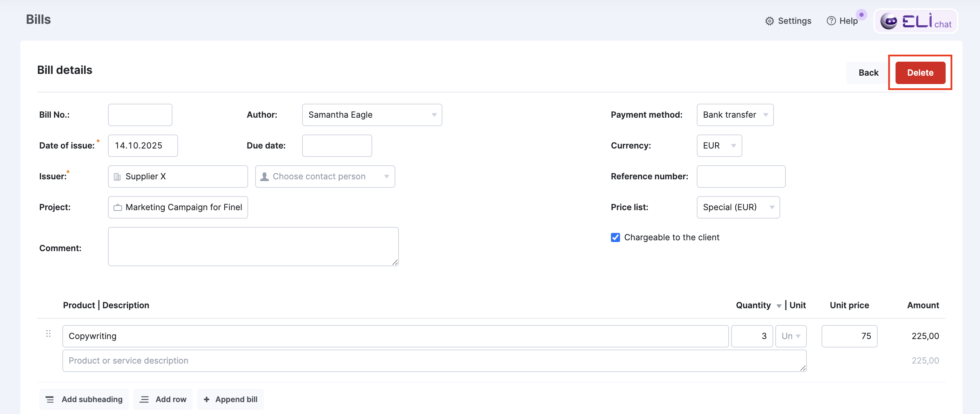This screenshot has width=980, height=414.
Task: Click the Bills page title
Action: click(x=39, y=19)
